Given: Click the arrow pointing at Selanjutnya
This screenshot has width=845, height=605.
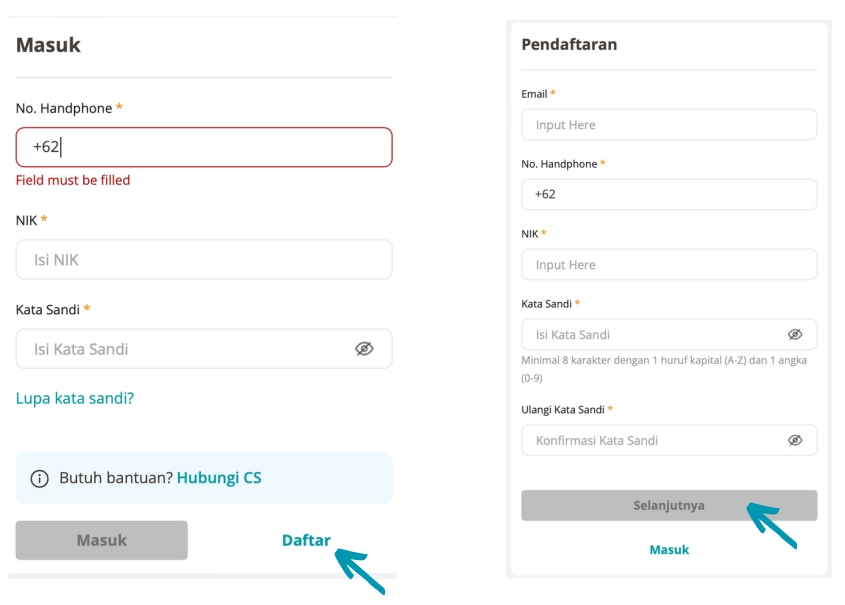Looking at the screenshot, I should [772, 525].
